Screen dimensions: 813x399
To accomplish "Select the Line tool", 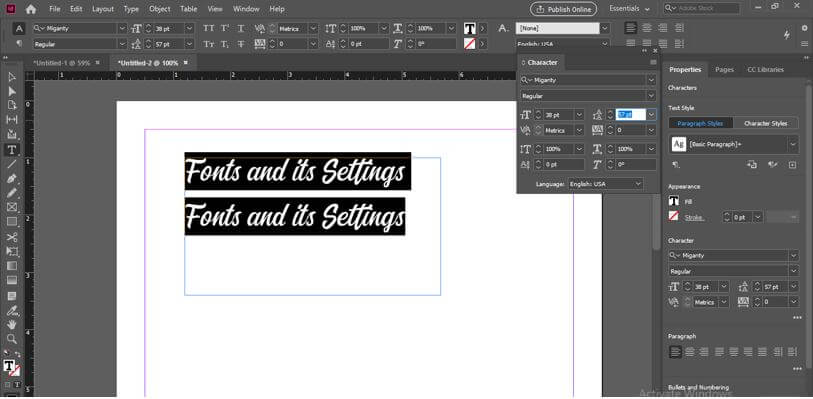I will pyautogui.click(x=12, y=164).
